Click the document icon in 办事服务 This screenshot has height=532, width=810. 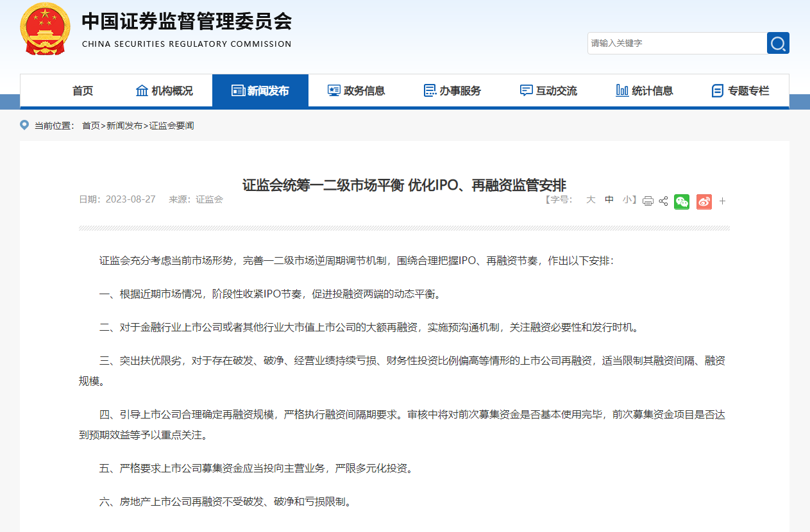[x=430, y=90]
